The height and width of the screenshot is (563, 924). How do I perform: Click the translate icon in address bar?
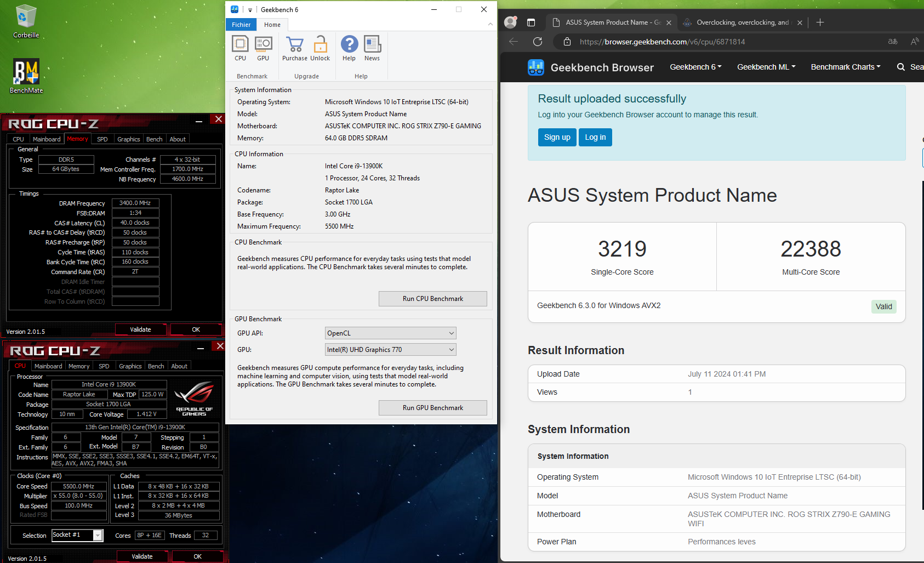[x=893, y=42]
